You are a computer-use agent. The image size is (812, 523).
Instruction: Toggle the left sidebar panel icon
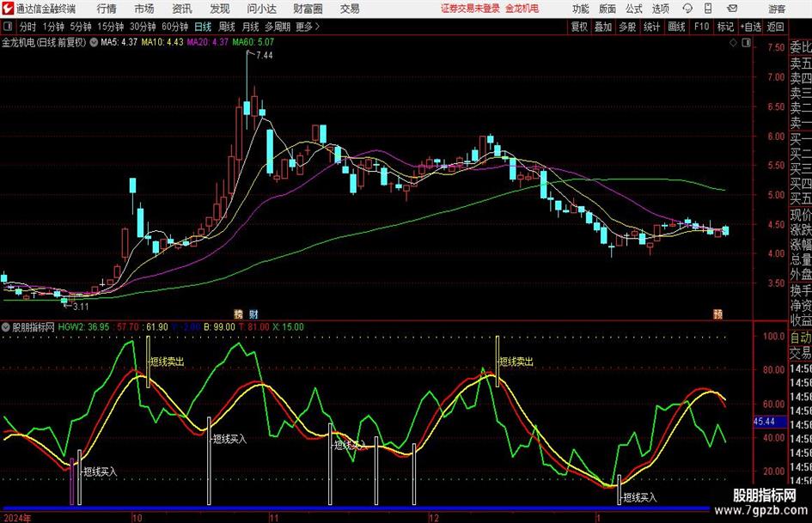(7, 27)
